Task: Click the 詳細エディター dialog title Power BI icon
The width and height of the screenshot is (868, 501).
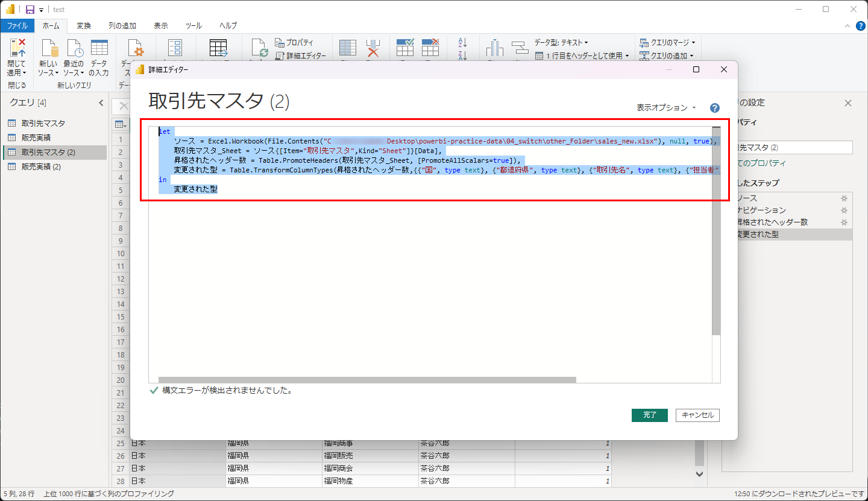Action: [141, 70]
